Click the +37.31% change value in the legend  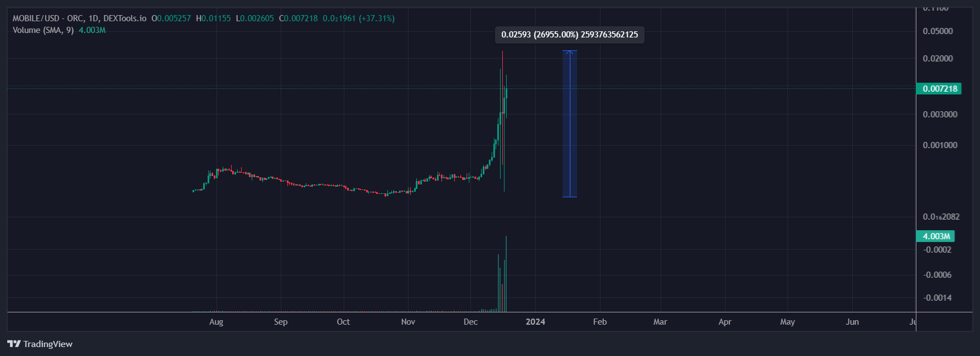point(377,18)
